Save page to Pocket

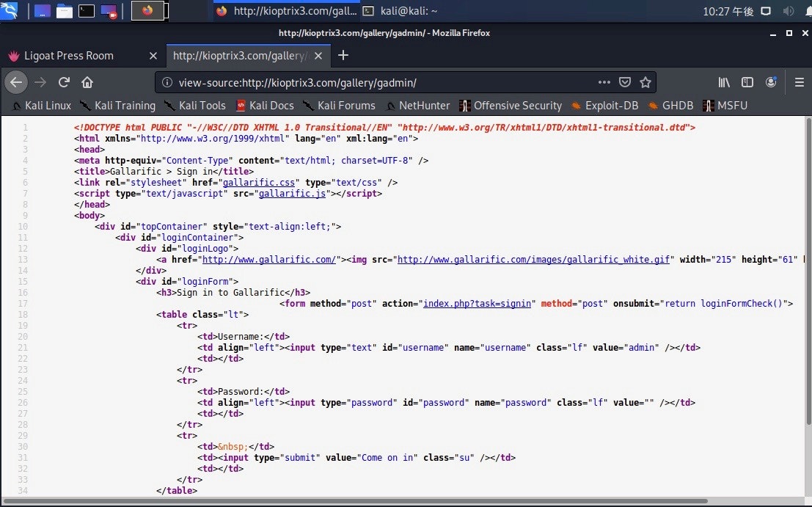point(625,82)
